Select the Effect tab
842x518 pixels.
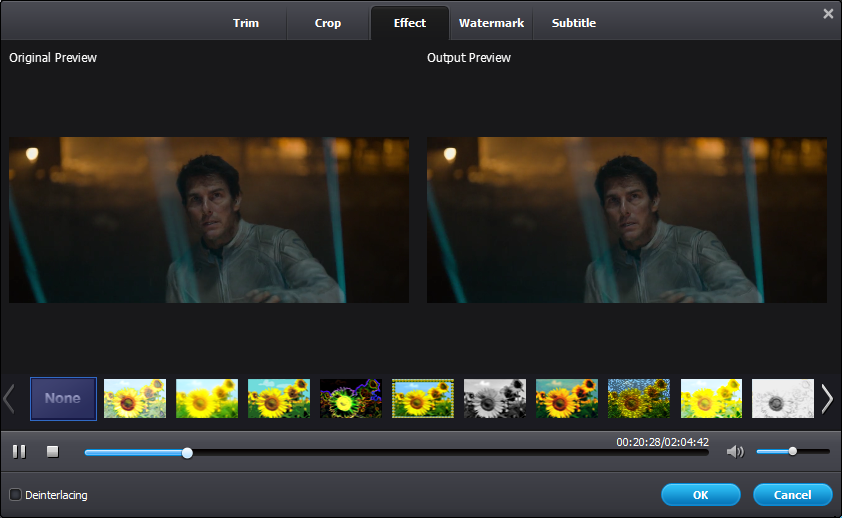click(410, 23)
